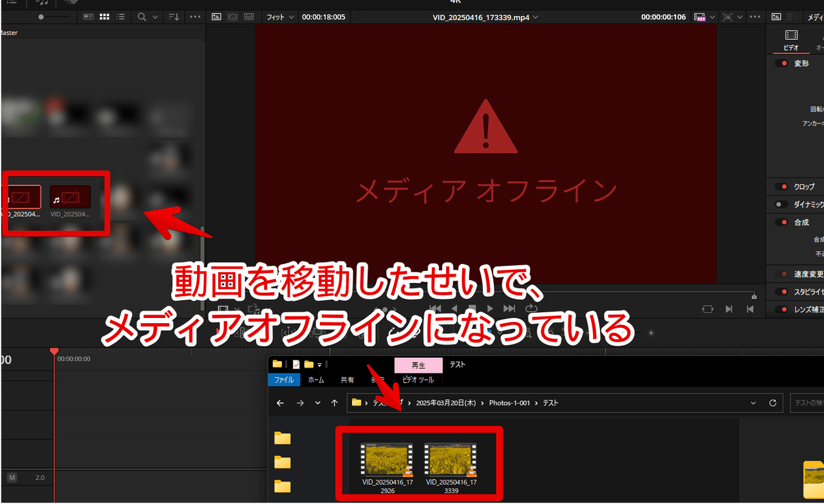Click the stop button in viewer transport
824x504 pixels.
point(472,309)
